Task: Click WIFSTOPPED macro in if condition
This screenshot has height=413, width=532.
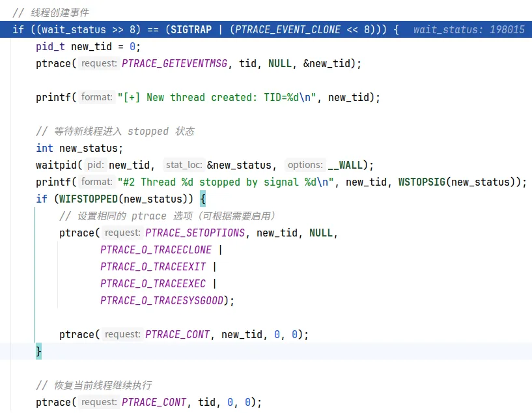Action: (x=88, y=199)
